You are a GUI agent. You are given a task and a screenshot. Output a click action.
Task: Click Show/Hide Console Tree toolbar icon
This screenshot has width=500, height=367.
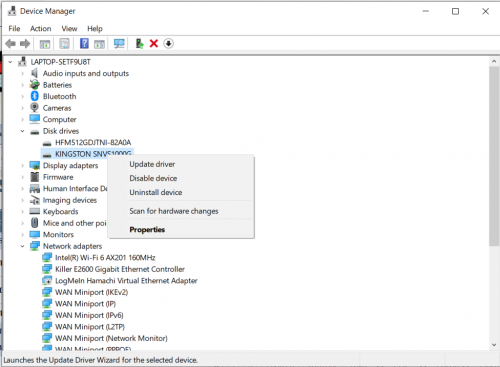pyautogui.click(x=45, y=44)
